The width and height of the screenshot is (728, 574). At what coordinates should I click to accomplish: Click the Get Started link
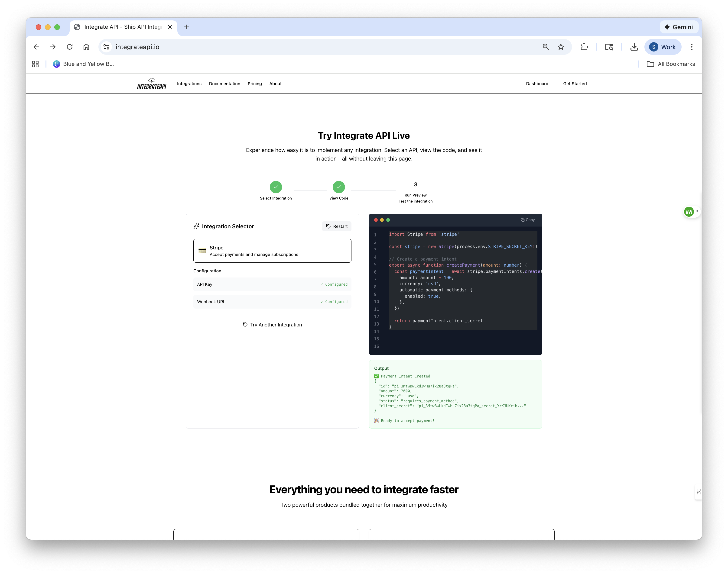[x=575, y=84]
